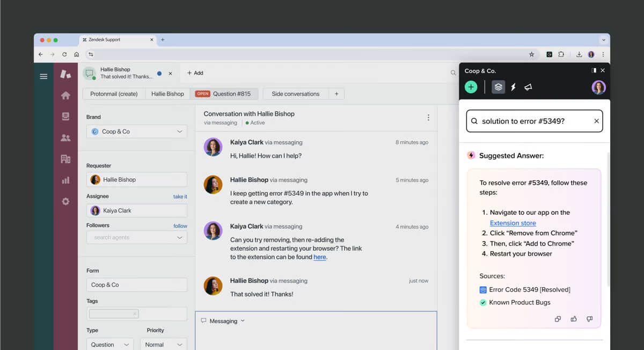Open the Error Code 5349 [Resolved] source

[x=525, y=290]
